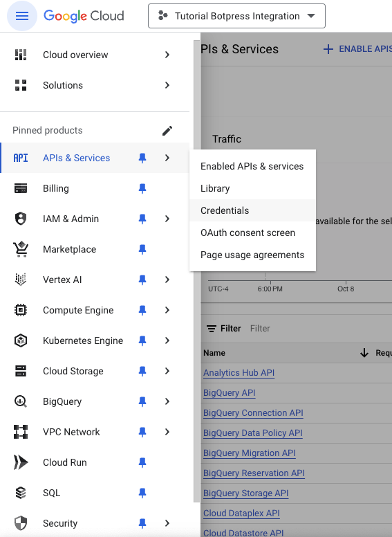Unpin SQL using its pin icon

[x=142, y=493]
